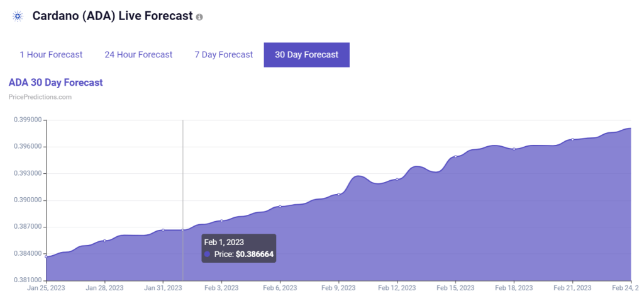Image resolution: width=644 pixels, height=303 pixels.
Task: Click the Cardano logo icon
Action: (18, 16)
